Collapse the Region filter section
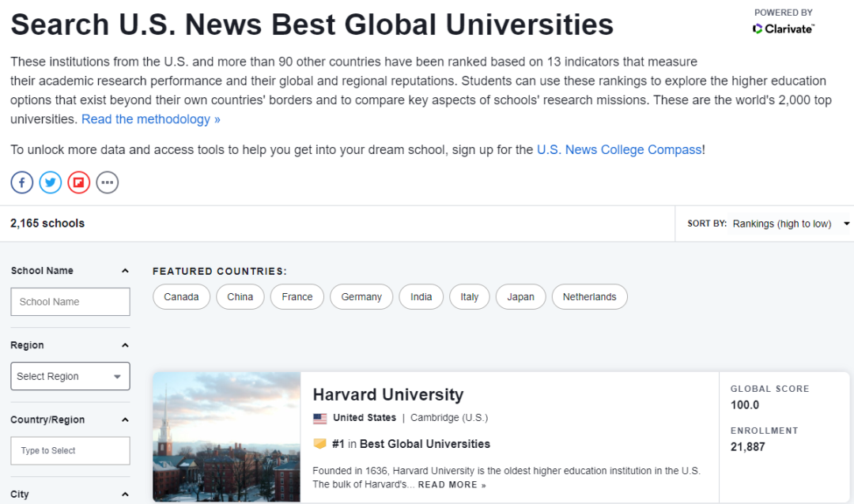The width and height of the screenshot is (854, 504). tap(125, 345)
